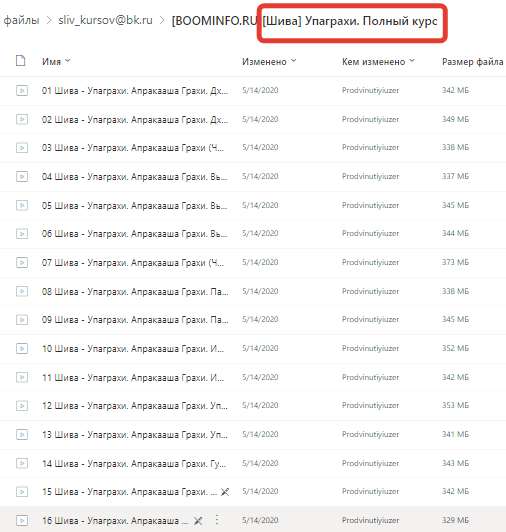
Task: Expand the Кем изменено column dropdown
Action: [x=412, y=61]
